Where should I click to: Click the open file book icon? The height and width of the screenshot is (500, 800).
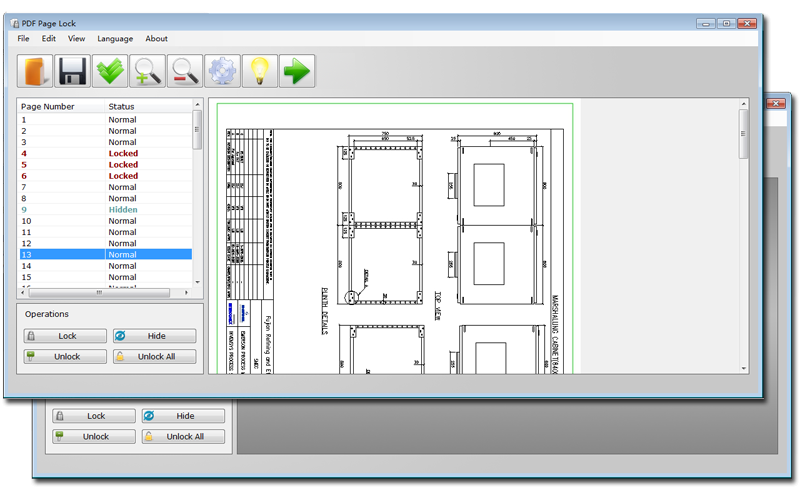point(35,71)
